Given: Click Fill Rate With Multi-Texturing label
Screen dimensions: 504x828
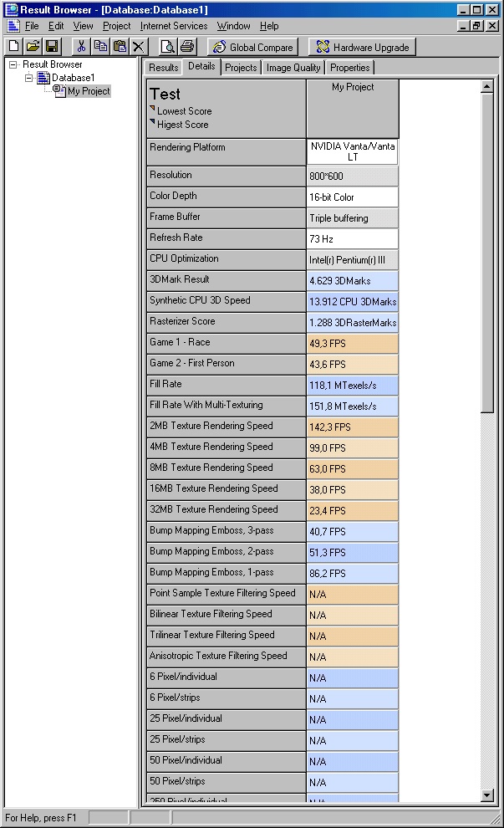Looking at the screenshot, I should 227,406.
